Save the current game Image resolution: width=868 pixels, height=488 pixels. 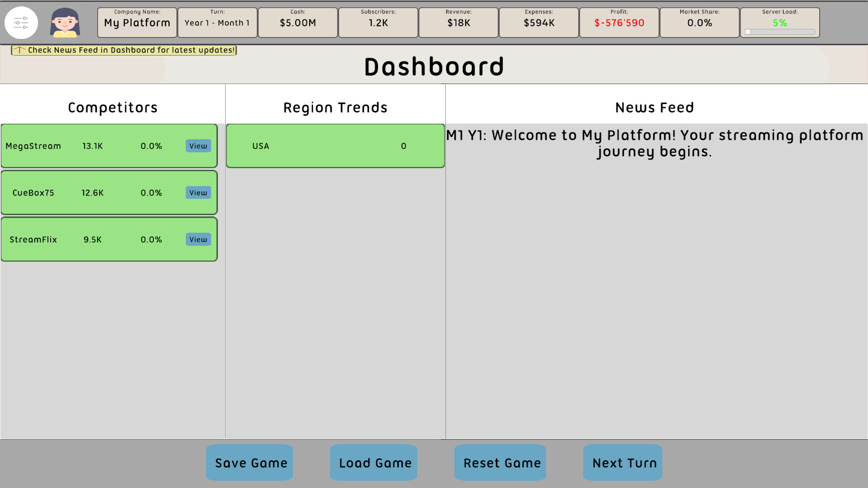point(250,463)
